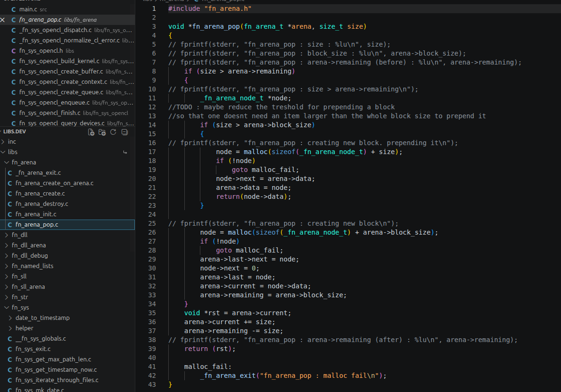The height and width of the screenshot is (392, 561).
Task: Open fn_sys_opencl_finish.c editor
Action: click(x=67, y=113)
